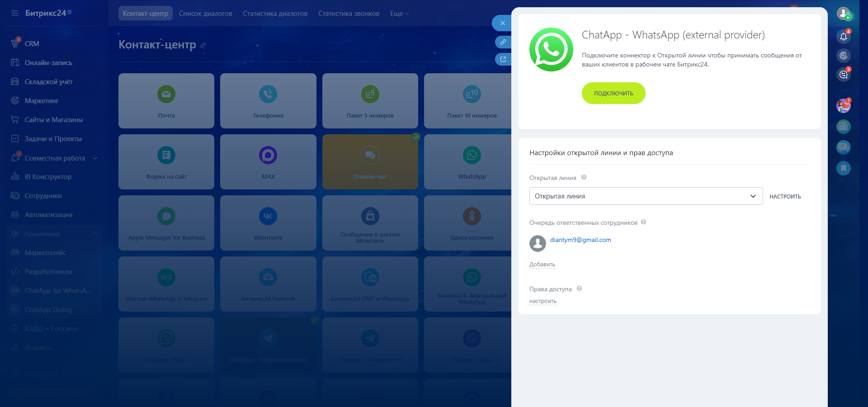Viewport: 868px width, 407px height.
Task: Click the notifications bell icon
Action: 843,37
